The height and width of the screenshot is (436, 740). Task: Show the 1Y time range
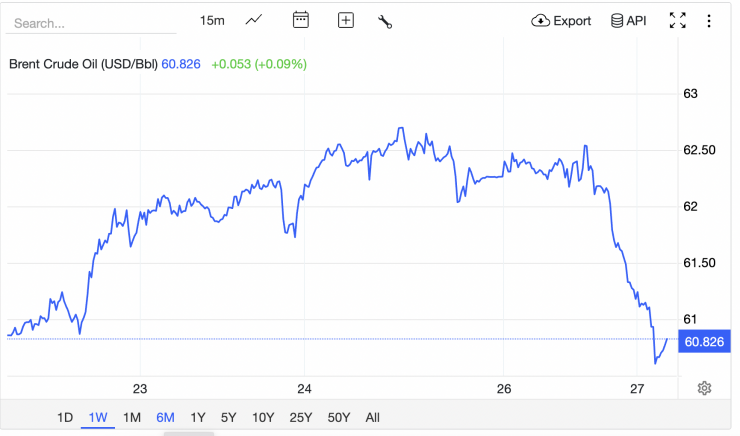point(197,417)
